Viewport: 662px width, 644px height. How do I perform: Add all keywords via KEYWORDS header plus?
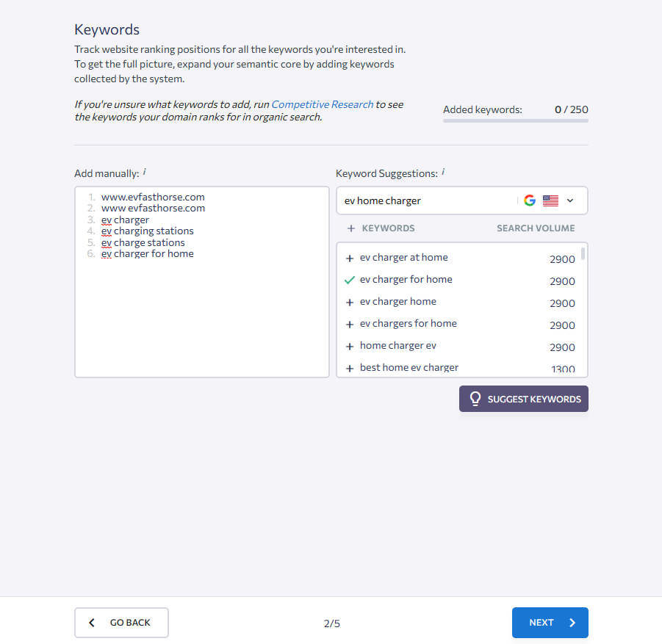351,228
